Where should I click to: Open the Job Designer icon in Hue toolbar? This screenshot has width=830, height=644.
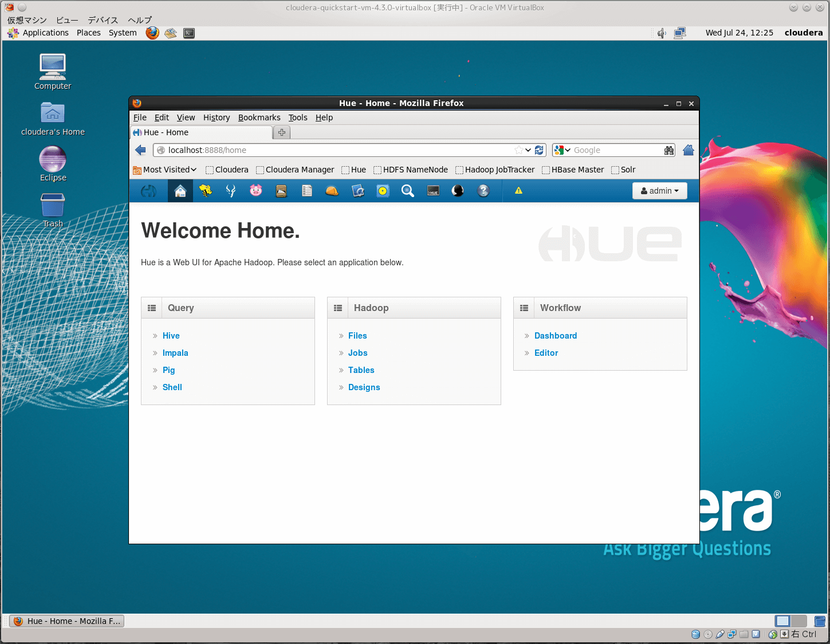coord(358,191)
